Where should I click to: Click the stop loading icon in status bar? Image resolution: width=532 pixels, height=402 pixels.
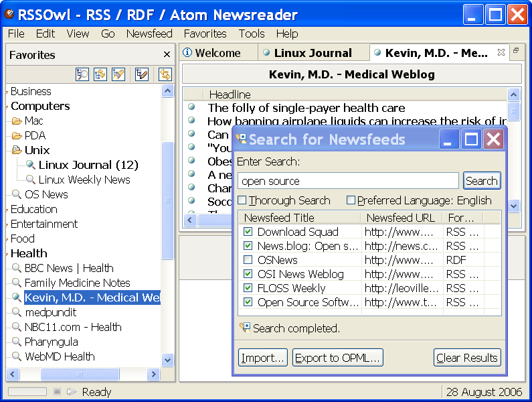click(57, 391)
